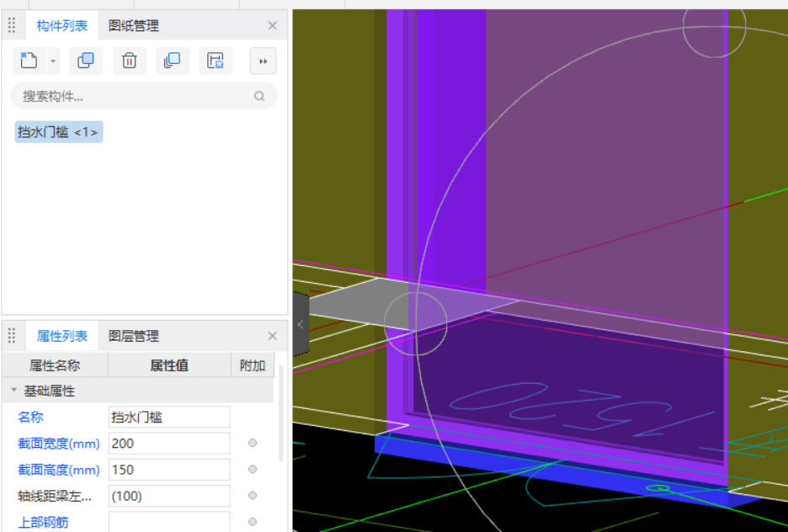This screenshot has height=532, width=788.
Task: Open the new component dropdown arrow
Action: pyautogui.click(x=53, y=61)
